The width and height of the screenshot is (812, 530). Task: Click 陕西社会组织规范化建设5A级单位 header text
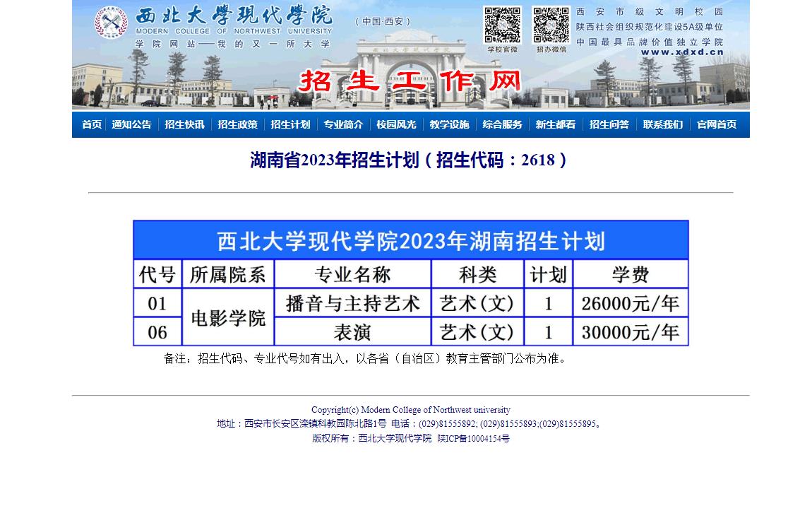[650, 27]
